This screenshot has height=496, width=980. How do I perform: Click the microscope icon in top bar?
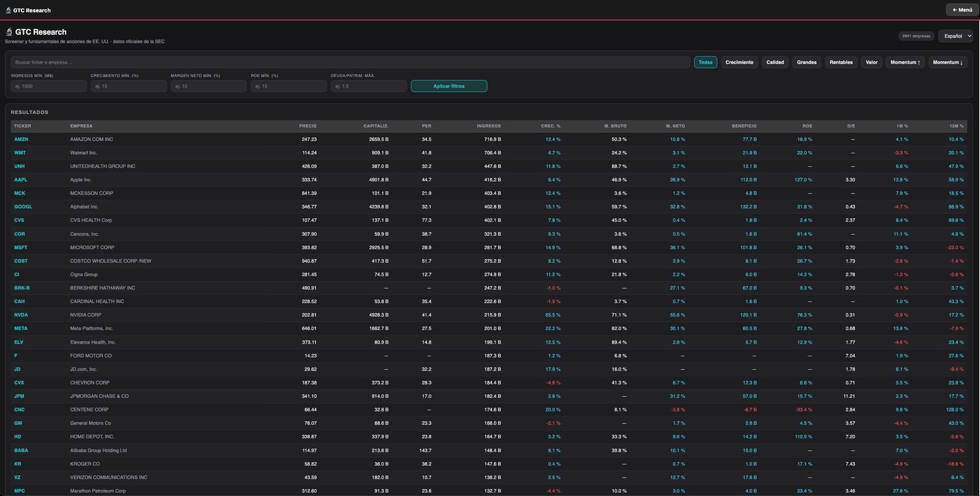(x=8, y=10)
